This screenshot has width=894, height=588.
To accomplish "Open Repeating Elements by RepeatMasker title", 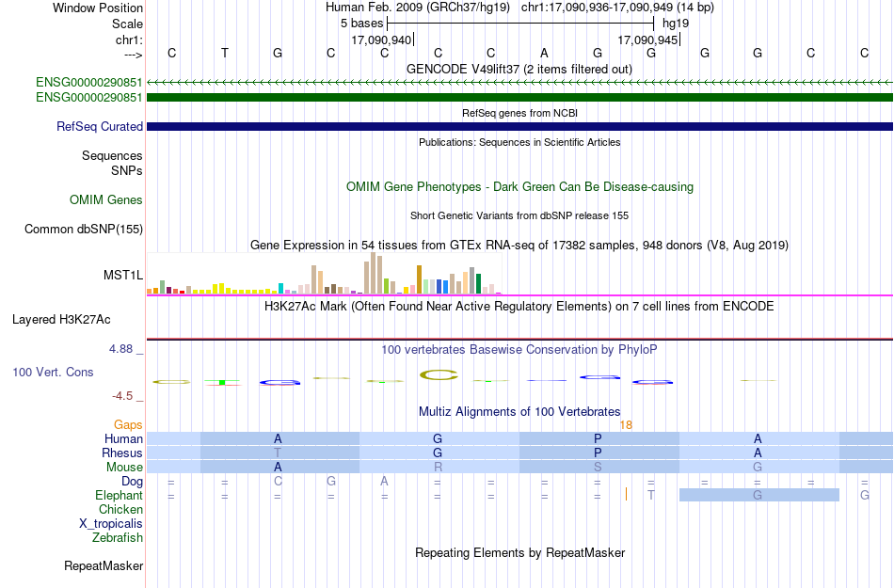I will tap(519, 552).
